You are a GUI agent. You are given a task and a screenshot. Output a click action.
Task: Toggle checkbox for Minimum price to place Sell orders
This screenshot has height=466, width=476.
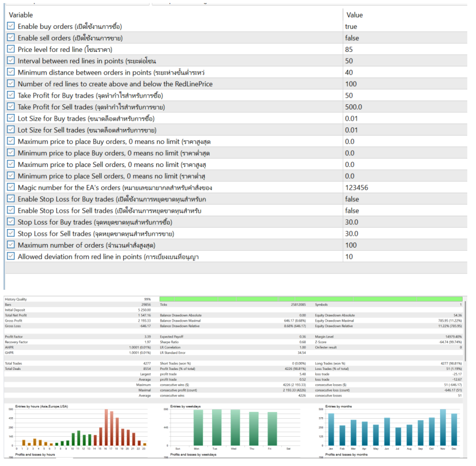(11, 176)
